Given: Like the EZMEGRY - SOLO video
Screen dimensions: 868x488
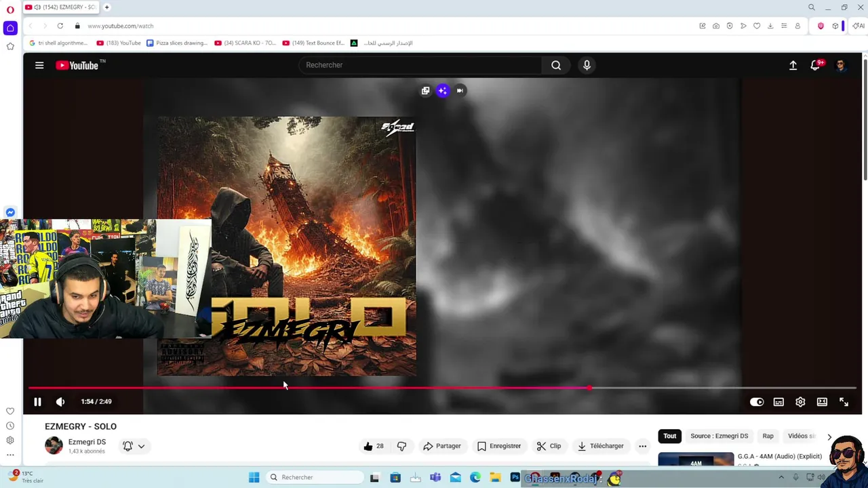Looking at the screenshot, I should coord(374,446).
